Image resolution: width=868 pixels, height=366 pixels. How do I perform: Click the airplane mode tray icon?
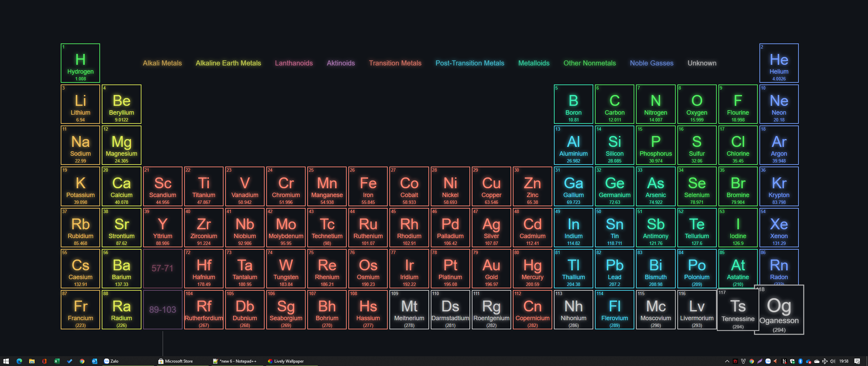(825, 361)
